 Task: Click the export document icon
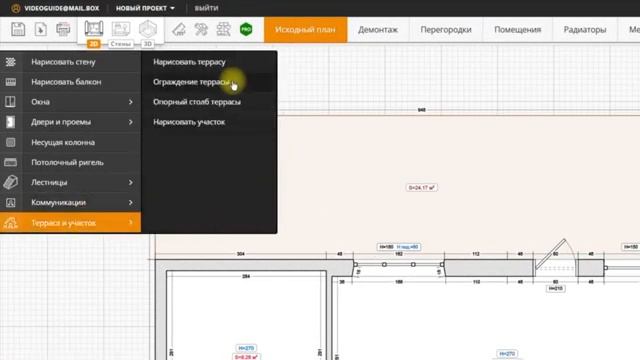coord(40,29)
